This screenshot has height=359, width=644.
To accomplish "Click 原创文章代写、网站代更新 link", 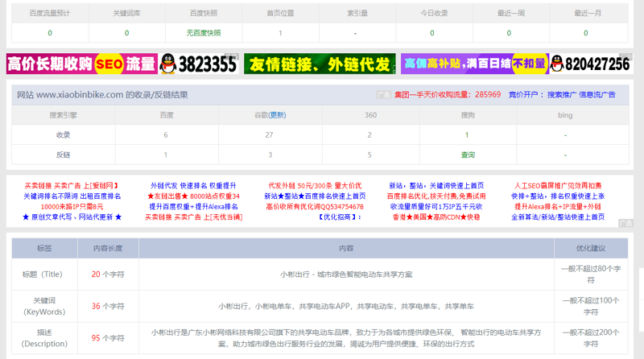I will [72, 217].
